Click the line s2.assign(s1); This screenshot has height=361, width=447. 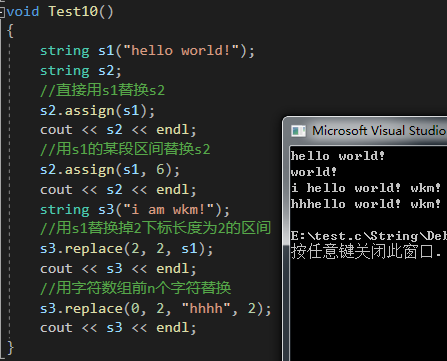click(x=98, y=110)
